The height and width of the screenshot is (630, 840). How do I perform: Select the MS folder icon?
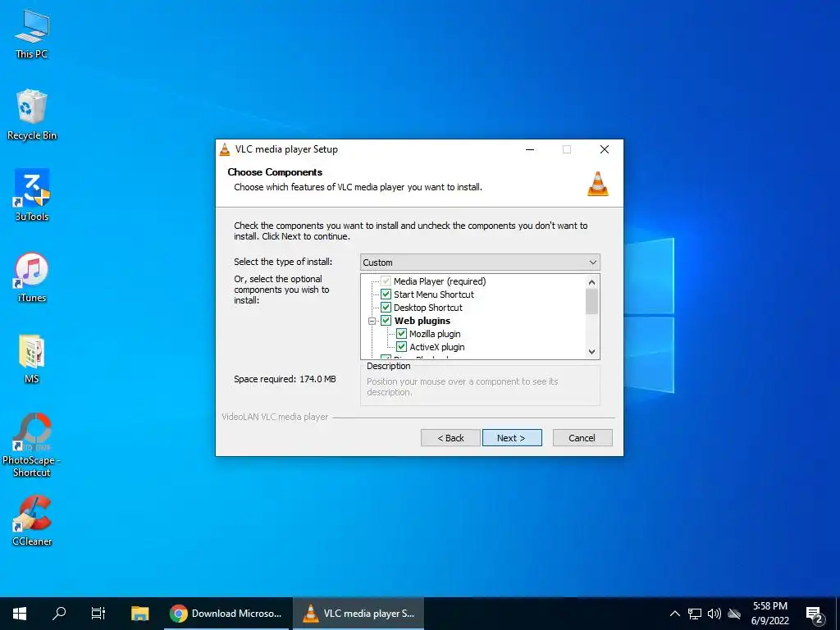32,358
